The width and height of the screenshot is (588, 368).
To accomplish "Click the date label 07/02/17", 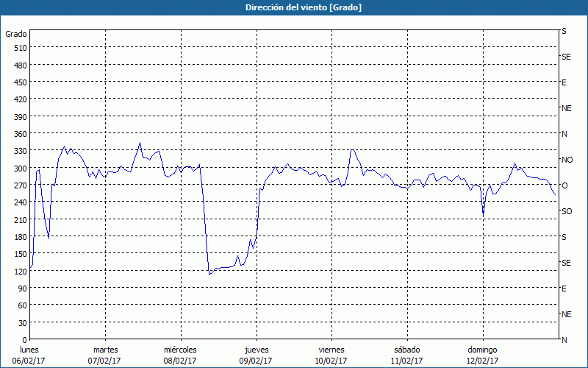I will (105, 361).
